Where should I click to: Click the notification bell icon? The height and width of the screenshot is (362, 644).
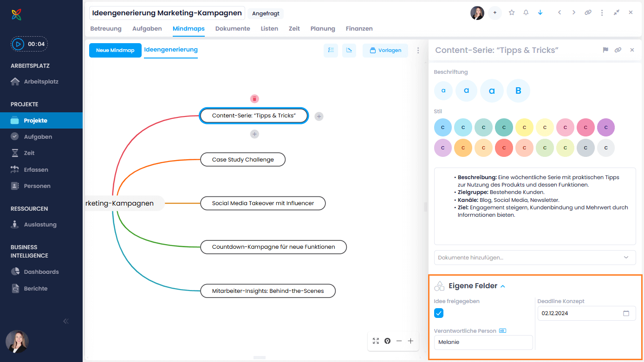(526, 13)
